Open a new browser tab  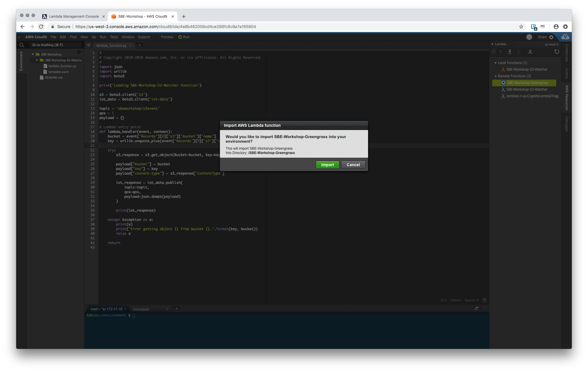pyautogui.click(x=184, y=17)
